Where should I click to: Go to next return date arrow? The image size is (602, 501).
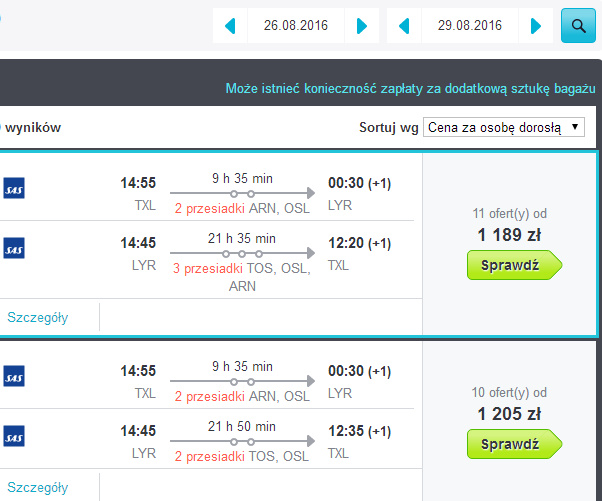[x=536, y=26]
